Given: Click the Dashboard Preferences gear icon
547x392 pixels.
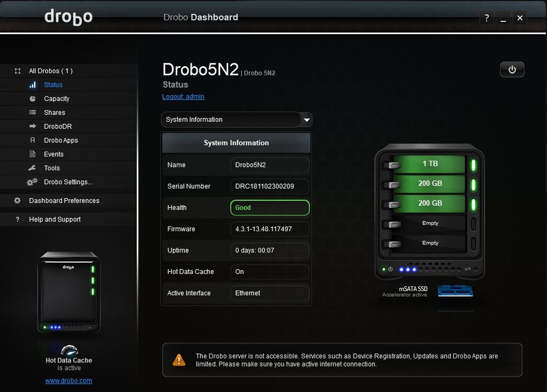Looking at the screenshot, I should tap(17, 201).
